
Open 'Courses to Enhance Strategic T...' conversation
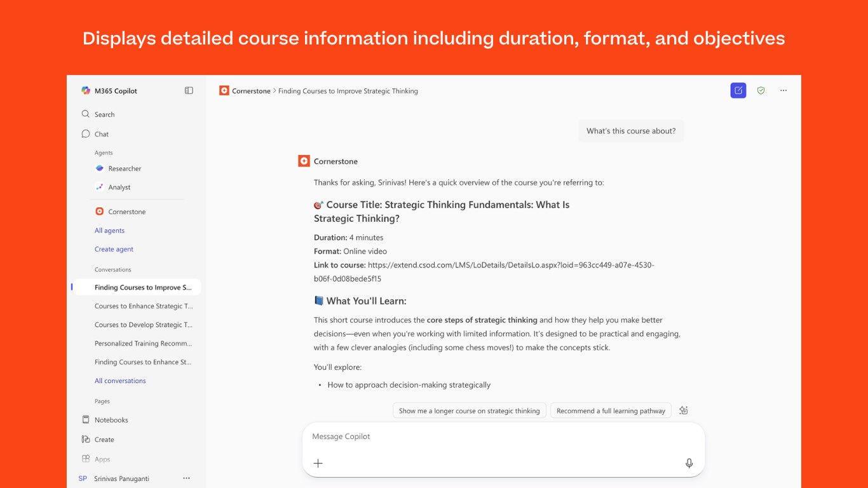[x=144, y=306]
